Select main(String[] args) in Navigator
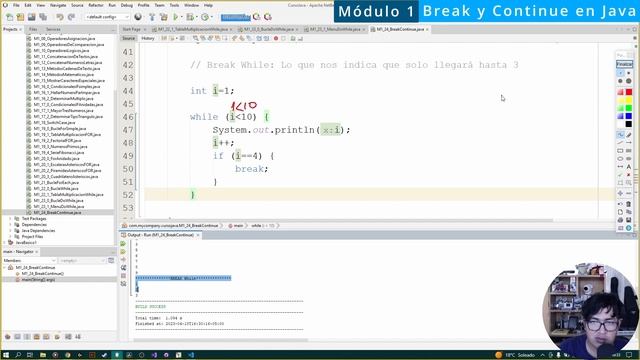This screenshot has height=360, width=640. click(x=38, y=280)
